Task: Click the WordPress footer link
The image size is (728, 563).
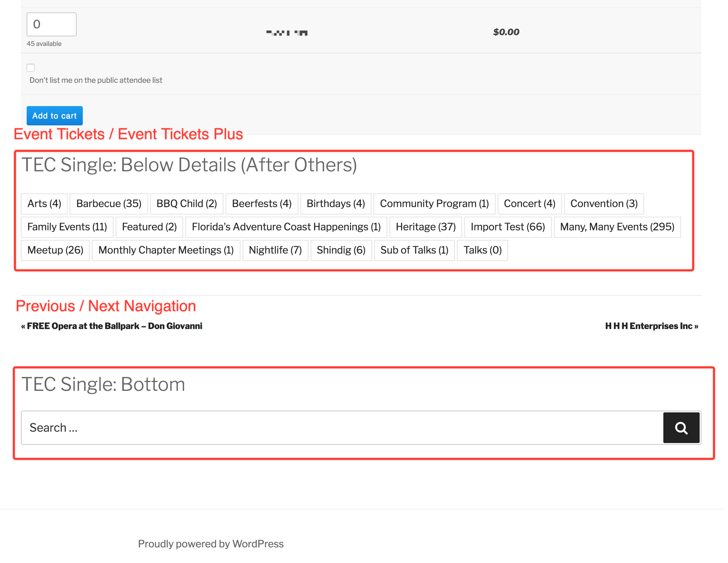Action: click(x=258, y=544)
